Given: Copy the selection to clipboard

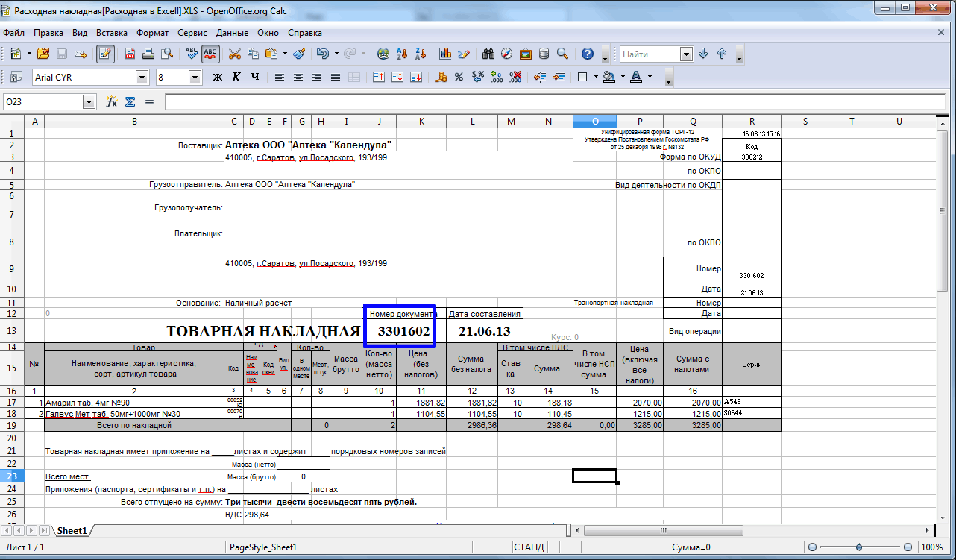Looking at the screenshot, I should 253,54.
